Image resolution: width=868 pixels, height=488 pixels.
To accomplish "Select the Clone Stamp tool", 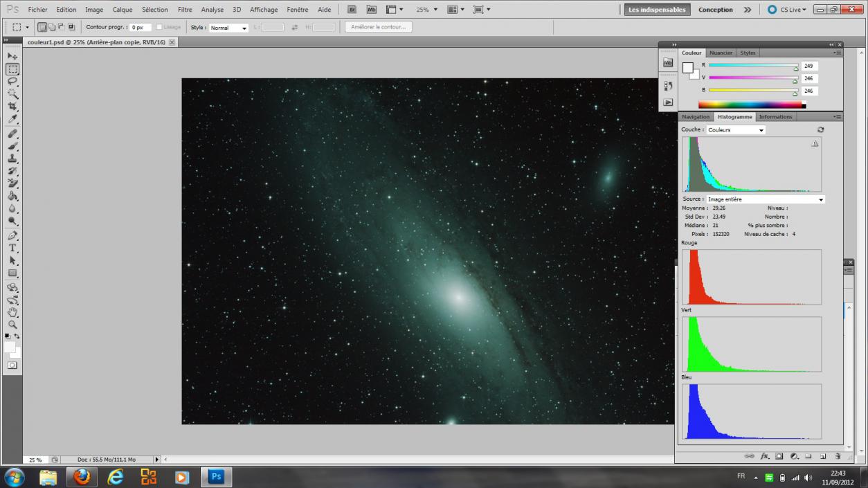I will 12,159.
